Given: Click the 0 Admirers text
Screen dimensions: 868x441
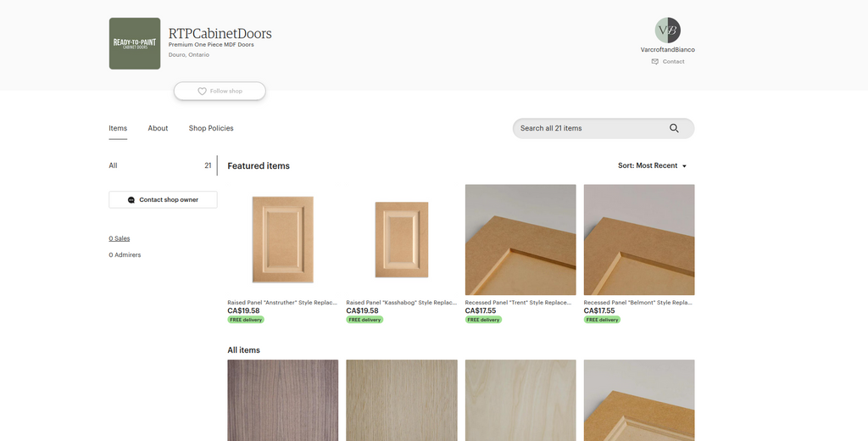Looking at the screenshot, I should 125,255.
